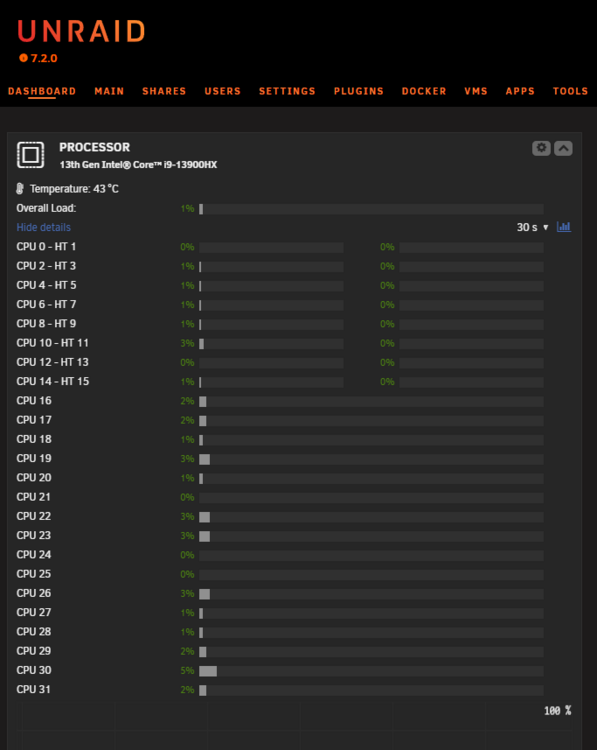
Task: Click the CPU 12 - HT 13 label
Action: click(x=53, y=362)
